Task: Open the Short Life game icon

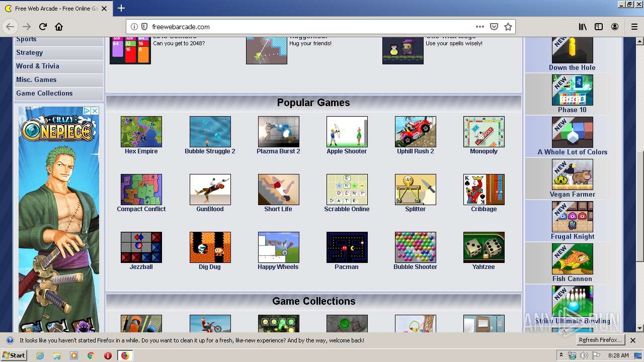Action: (x=279, y=190)
